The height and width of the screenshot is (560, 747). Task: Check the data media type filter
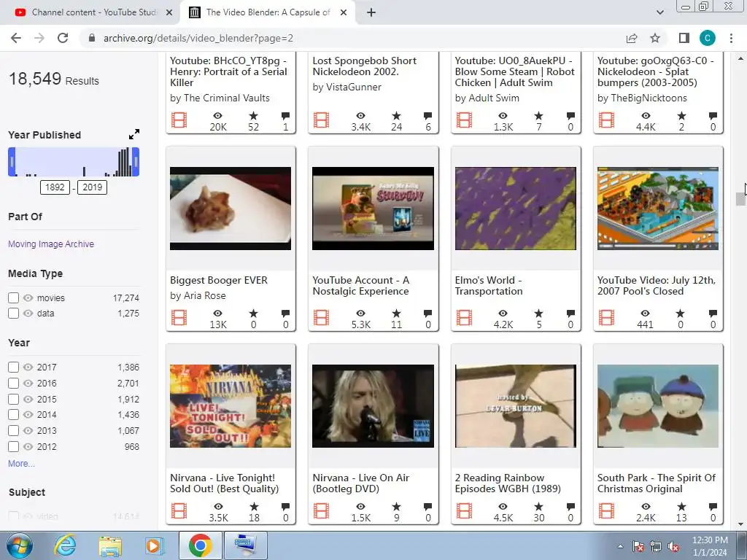13,313
